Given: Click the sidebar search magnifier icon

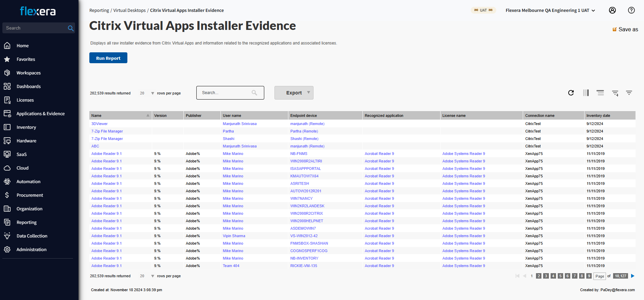Looking at the screenshot, I should point(71,28).
